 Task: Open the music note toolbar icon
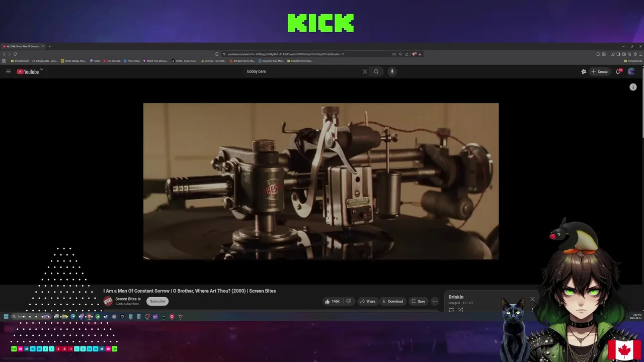[612, 54]
